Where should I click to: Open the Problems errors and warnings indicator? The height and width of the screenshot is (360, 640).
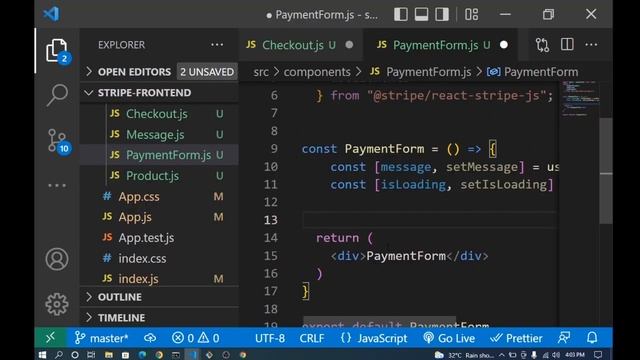point(196,338)
